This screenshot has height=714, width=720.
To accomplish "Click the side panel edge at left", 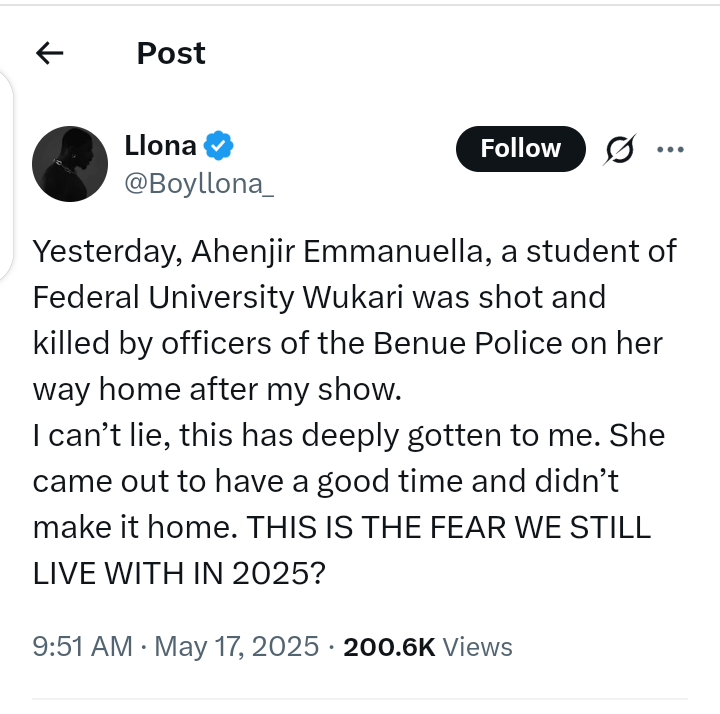I will 6,178.
